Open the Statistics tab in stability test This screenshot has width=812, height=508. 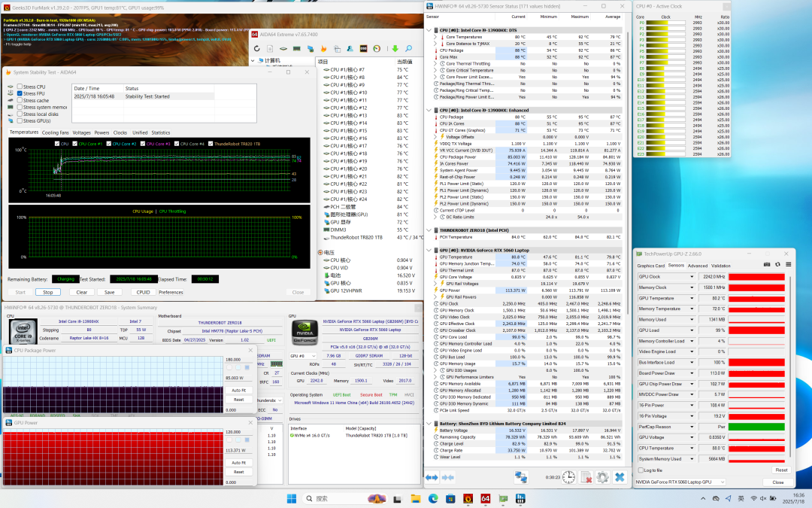(x=161, y=132)
